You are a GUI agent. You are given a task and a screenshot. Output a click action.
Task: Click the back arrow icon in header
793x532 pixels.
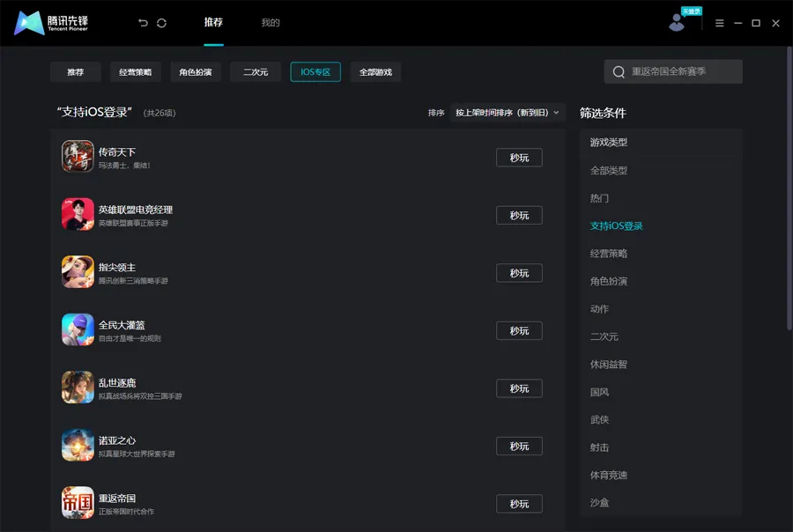[143, 23]
